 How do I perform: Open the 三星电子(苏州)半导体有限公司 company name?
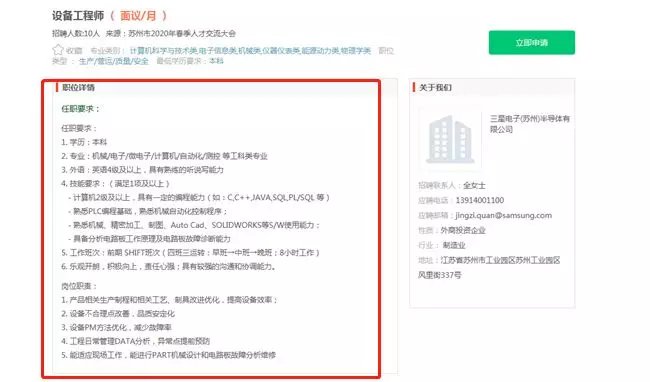click(529, 124)
